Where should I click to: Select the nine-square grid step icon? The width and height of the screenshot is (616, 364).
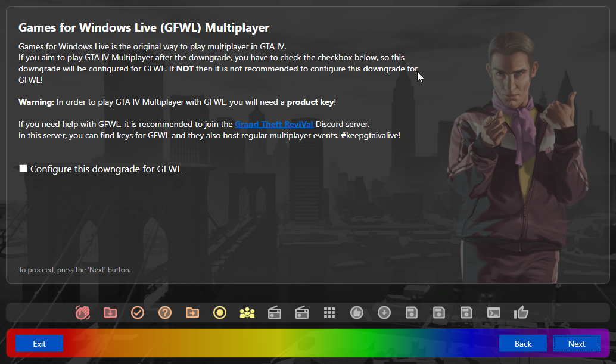329,313
